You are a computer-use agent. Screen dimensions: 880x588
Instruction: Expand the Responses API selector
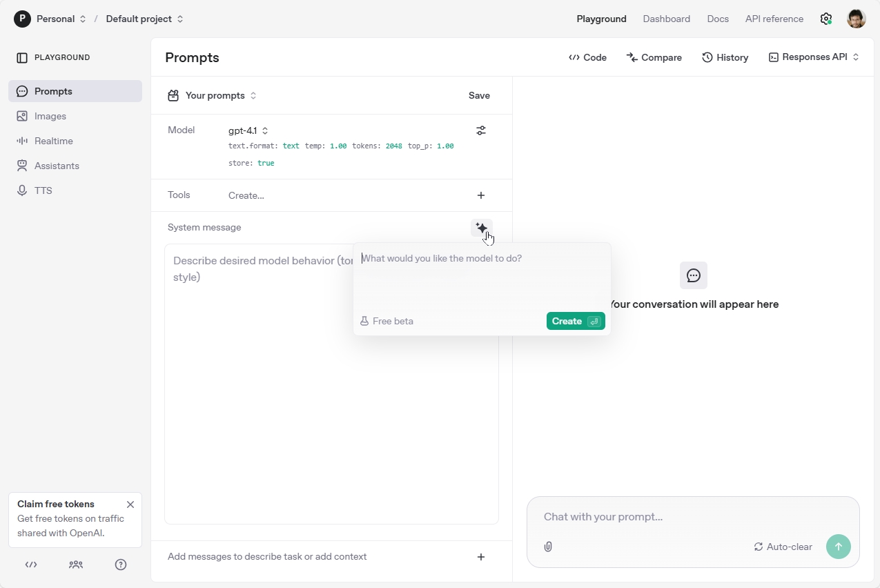tap(814, 57)
